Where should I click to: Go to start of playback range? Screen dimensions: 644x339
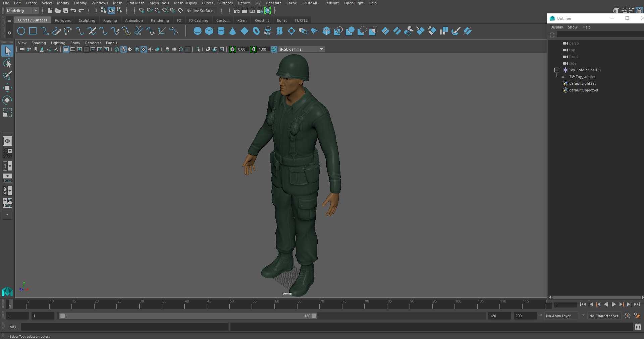pos(583,304)
